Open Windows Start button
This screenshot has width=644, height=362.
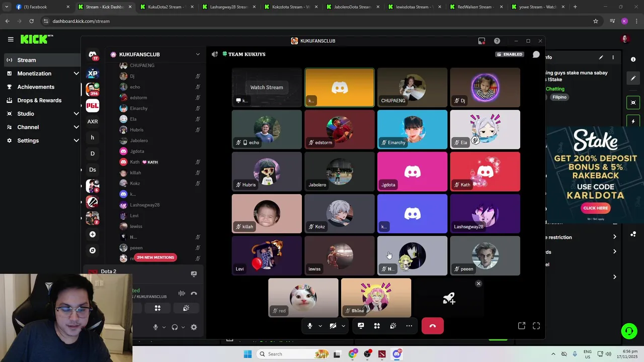click(248, 354)
